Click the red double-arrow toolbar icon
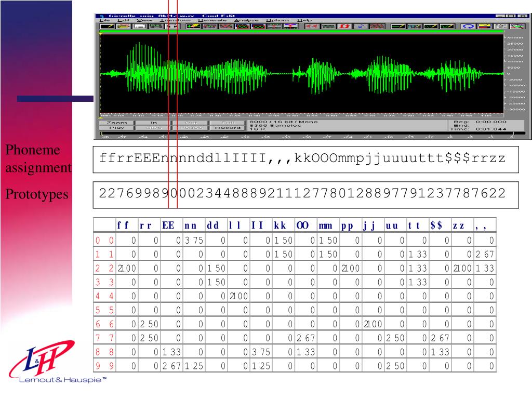This screenshot has height=399, width=532. (344, 26)
